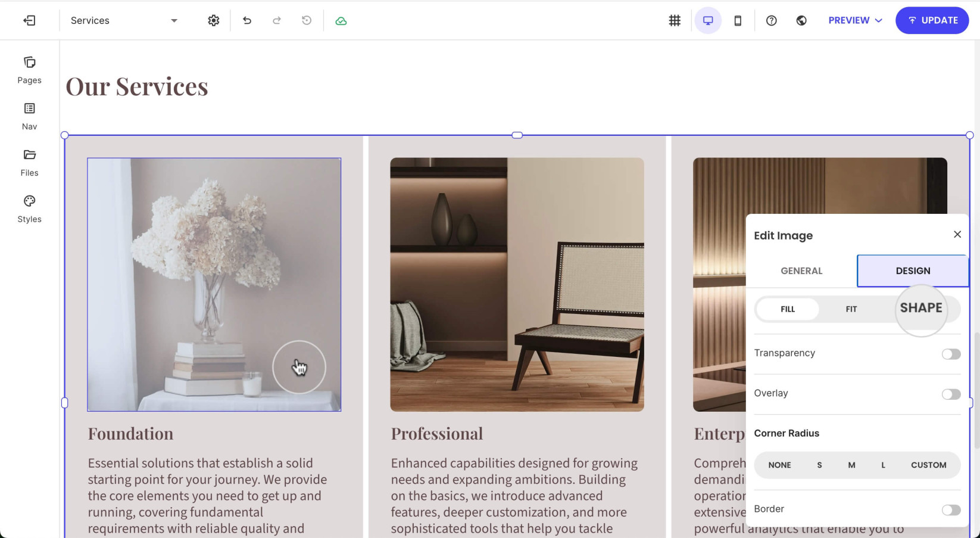The image size is (980, 538).
Task: Enable the Transparency toggle
Action: (951, 354)
